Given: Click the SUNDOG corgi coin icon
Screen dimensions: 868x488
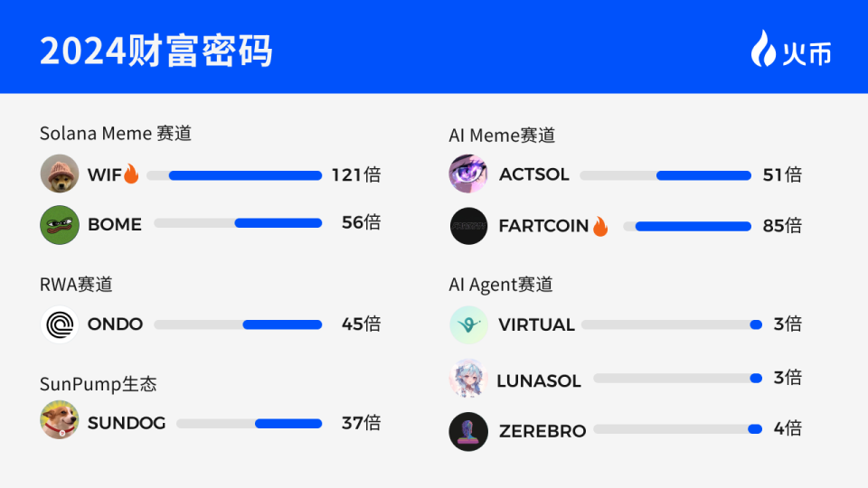Looking at the screenshot, I should coord(60,420).
